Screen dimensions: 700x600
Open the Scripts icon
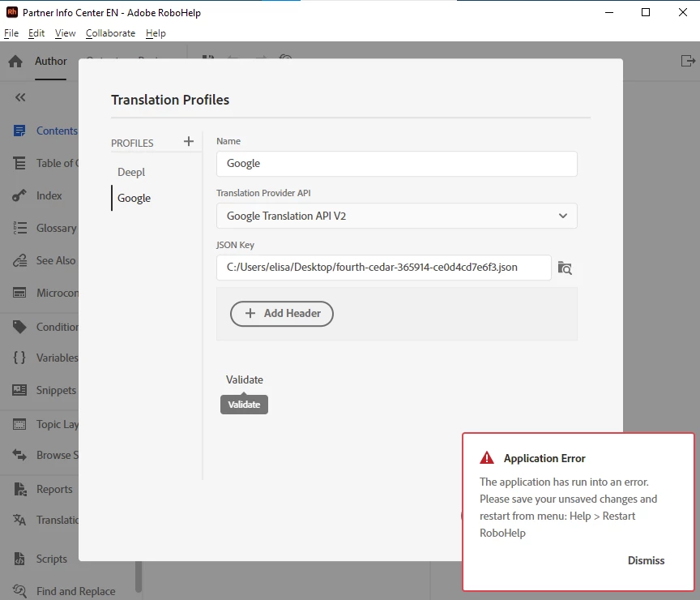click(19, 559)
